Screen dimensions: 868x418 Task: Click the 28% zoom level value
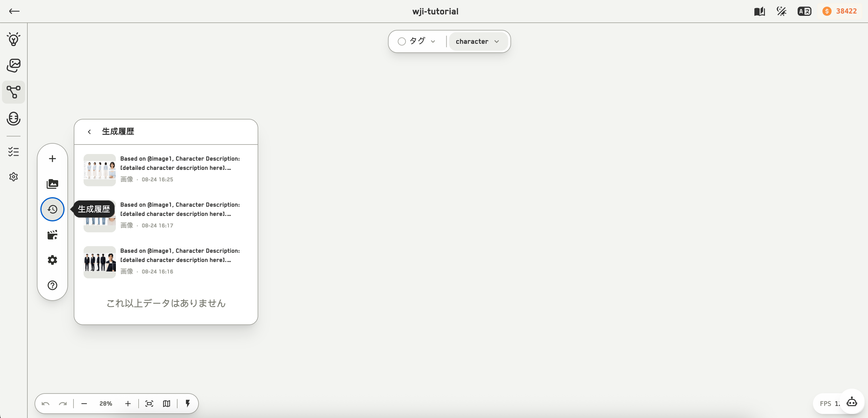[x=106, y=404]
